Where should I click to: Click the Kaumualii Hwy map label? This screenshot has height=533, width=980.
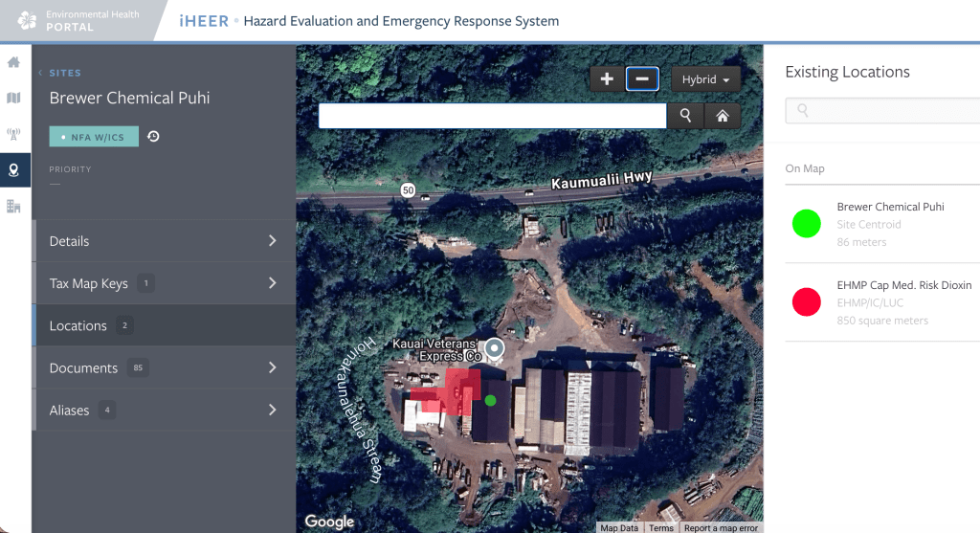click(x=601, y=180)
